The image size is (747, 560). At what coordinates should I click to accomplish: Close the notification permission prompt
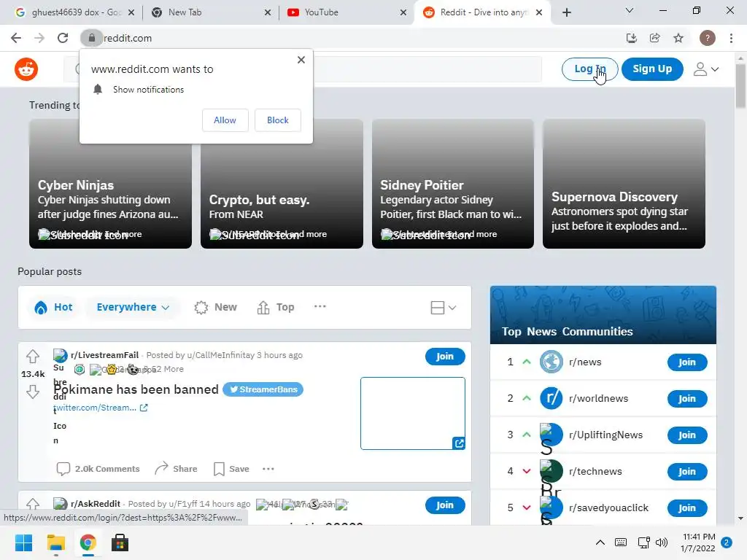click(301, 60)
